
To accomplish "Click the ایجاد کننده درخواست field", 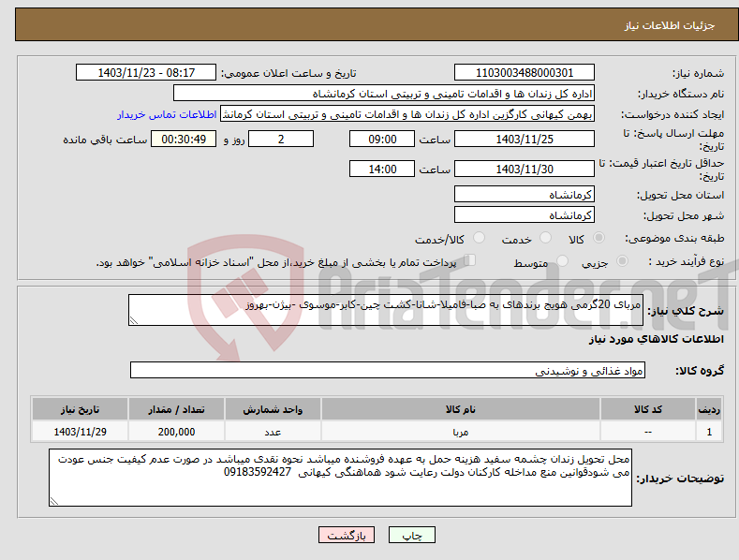I will [x=407, y=114].
